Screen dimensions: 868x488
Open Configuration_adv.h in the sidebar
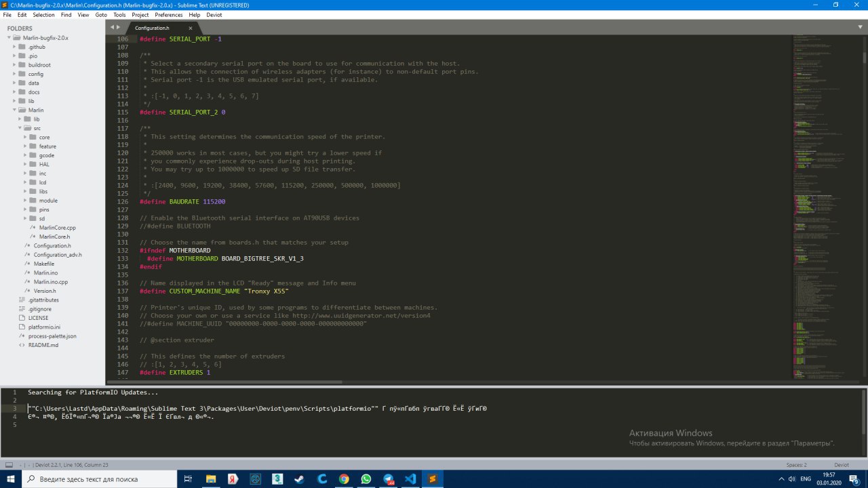[58, 255]
